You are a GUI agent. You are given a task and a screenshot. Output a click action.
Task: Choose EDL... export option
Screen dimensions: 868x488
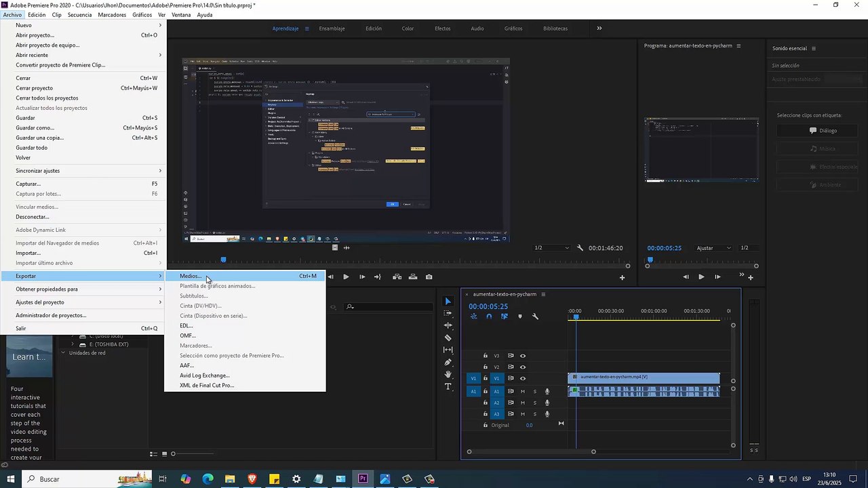click(x=245, y=326)
